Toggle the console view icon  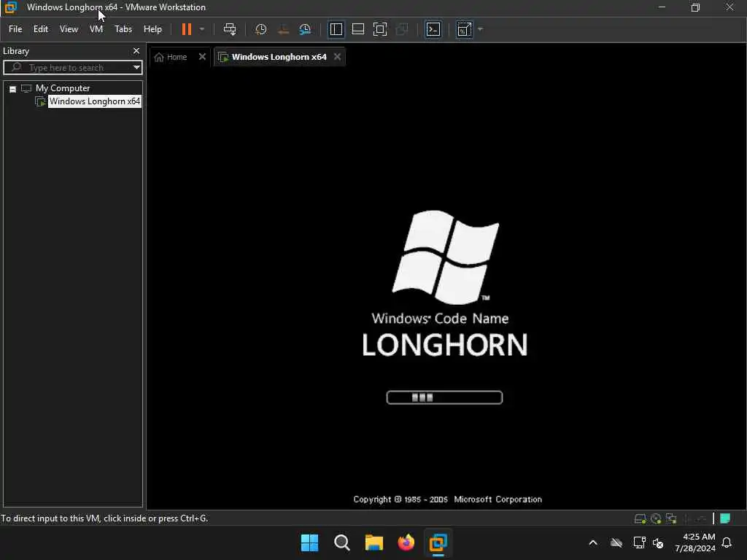[x=433, y=29]
